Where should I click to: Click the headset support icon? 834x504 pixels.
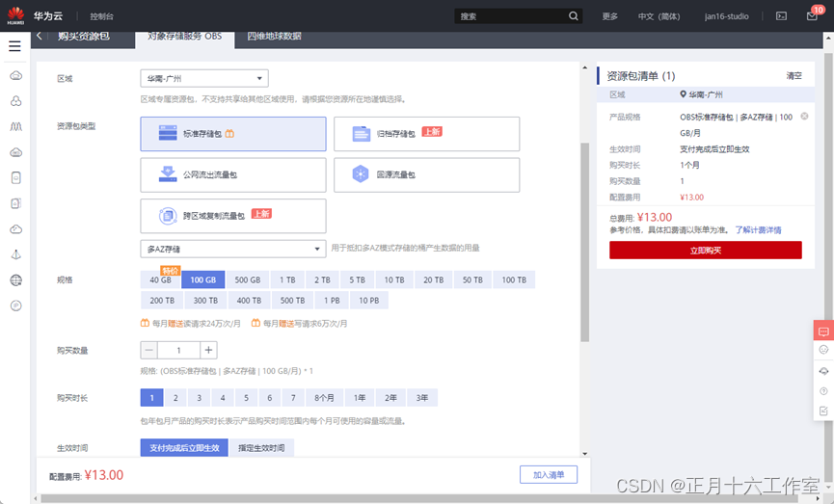[823, 371]
